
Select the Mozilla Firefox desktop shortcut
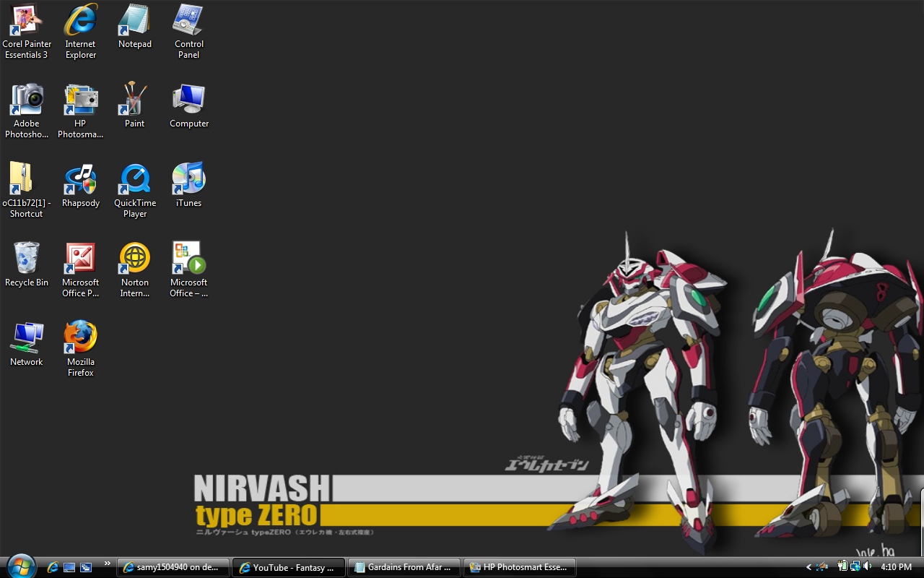click(x=81, y=350)
